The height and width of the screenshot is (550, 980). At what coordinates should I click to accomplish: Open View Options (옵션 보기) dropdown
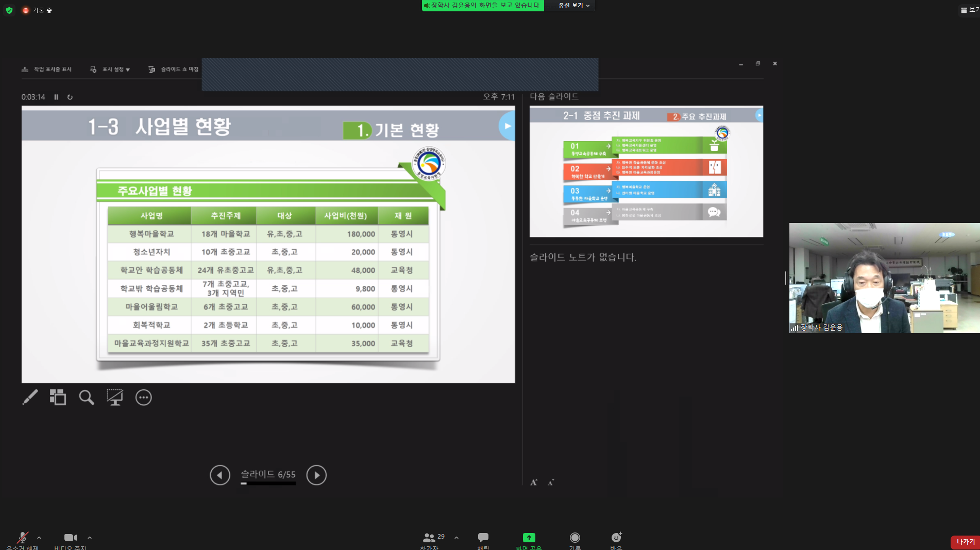click(574, 5)
